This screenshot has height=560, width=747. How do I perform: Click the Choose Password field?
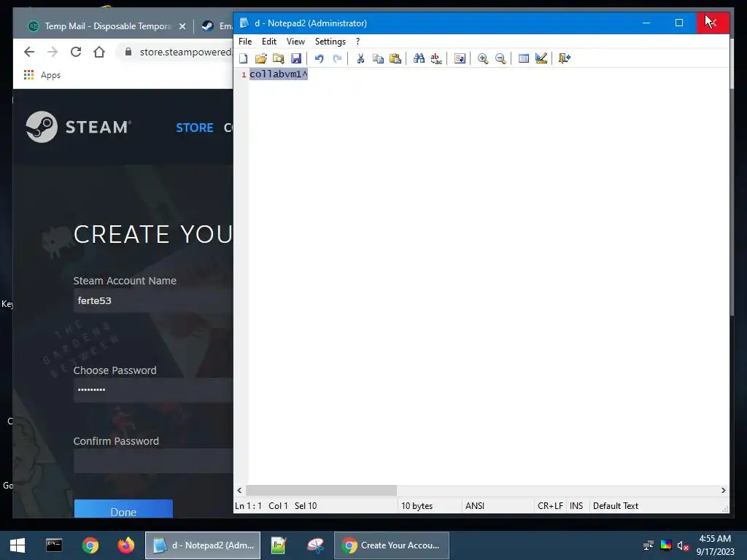[153, 390]
